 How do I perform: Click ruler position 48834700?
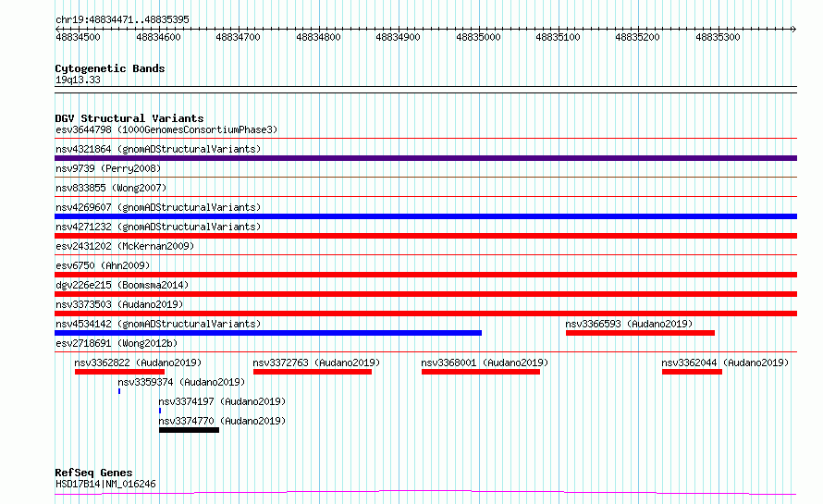coord(239,37)
